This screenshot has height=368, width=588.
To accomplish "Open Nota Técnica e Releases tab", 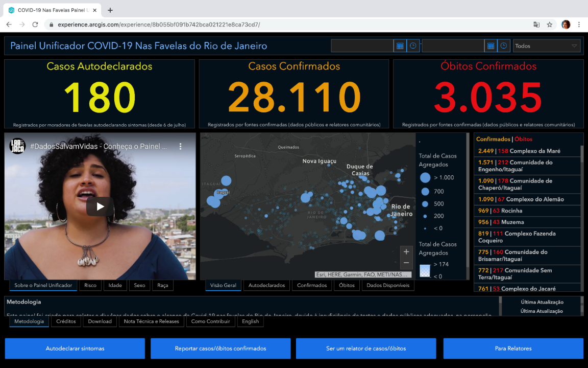I will (152, 321).
